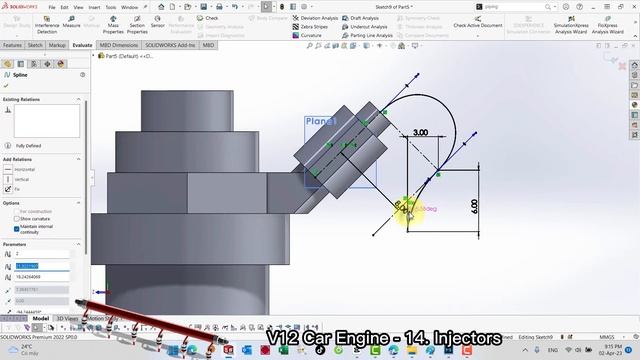Collapse Options section
The height and width of the screenshot is (360, 640).
point(78,203)
